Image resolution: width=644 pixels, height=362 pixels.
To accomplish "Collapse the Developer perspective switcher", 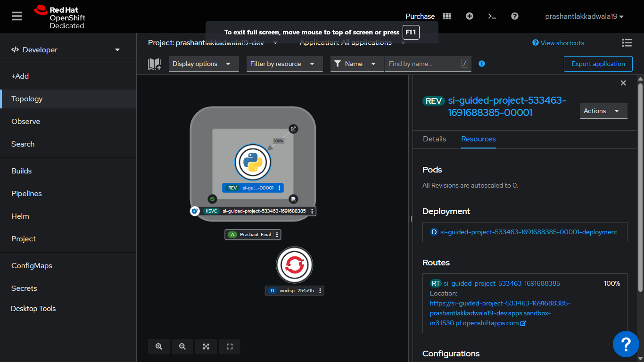I will (x=116, y=49).
